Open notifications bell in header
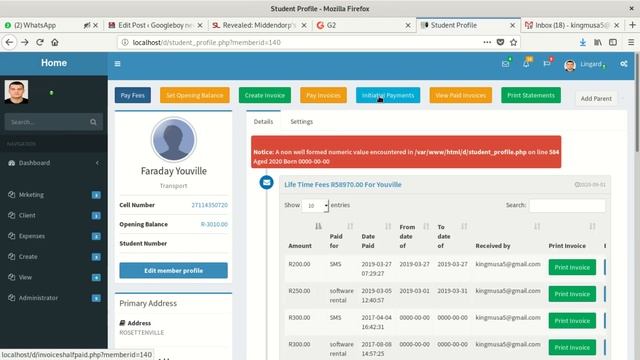The width and height of the screenshot is (640, 360). (x=526, y=64)
